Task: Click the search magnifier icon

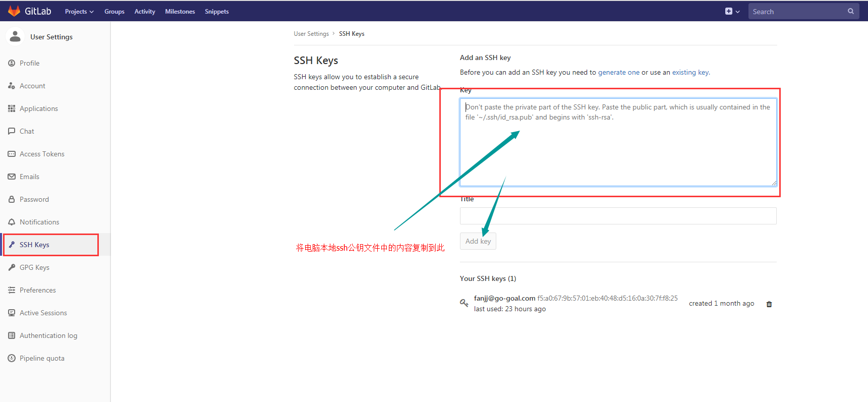Action: click(851, 11)
